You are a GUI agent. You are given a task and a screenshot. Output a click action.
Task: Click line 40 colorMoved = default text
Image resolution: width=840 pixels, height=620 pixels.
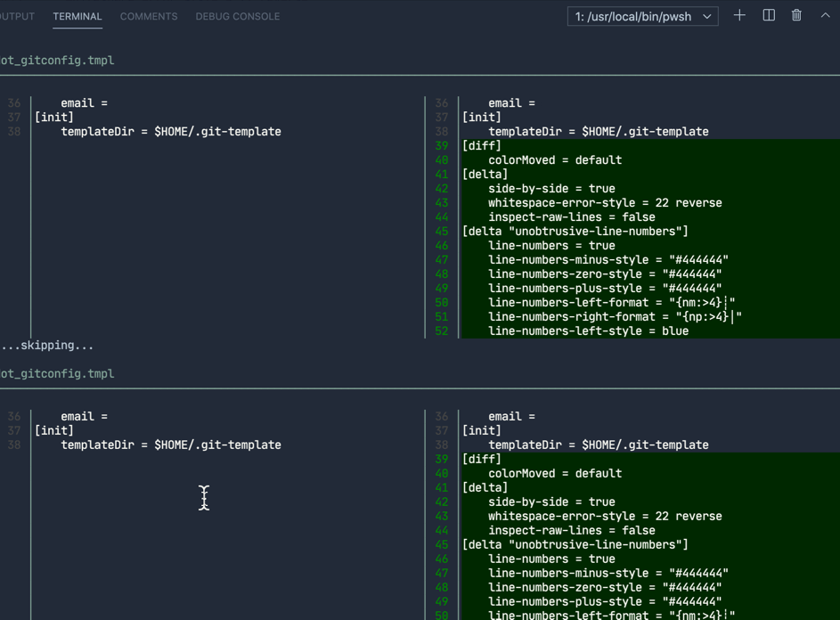(558, 159)
